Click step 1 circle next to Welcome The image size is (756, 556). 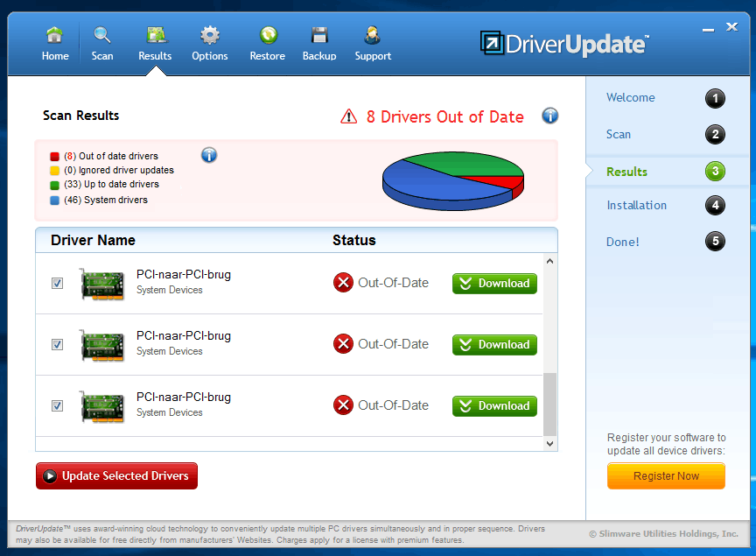point(715,98)
